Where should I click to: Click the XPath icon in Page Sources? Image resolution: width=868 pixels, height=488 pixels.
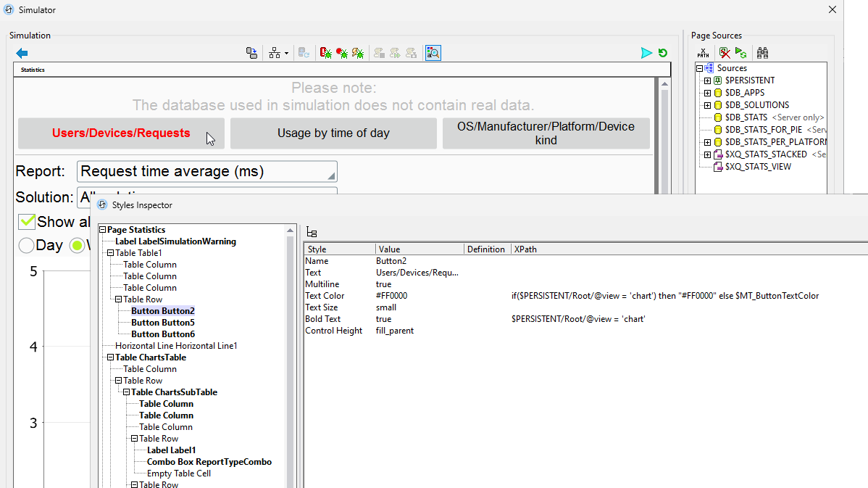703,52
